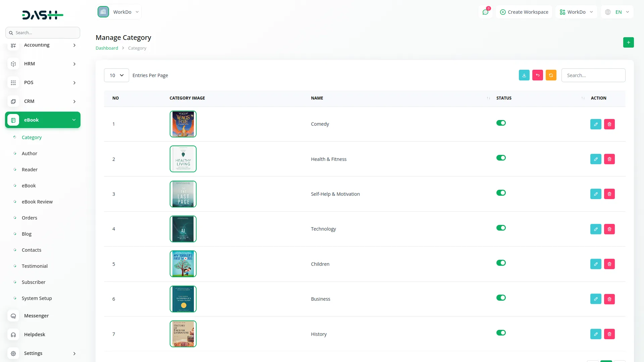
Task: Click the Create Workspace button
Action: [524, 12]
